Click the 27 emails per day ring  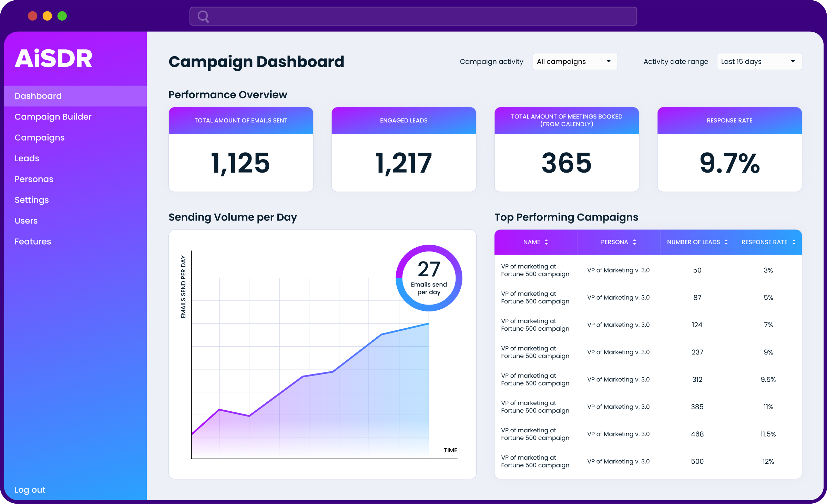point(429,278)
